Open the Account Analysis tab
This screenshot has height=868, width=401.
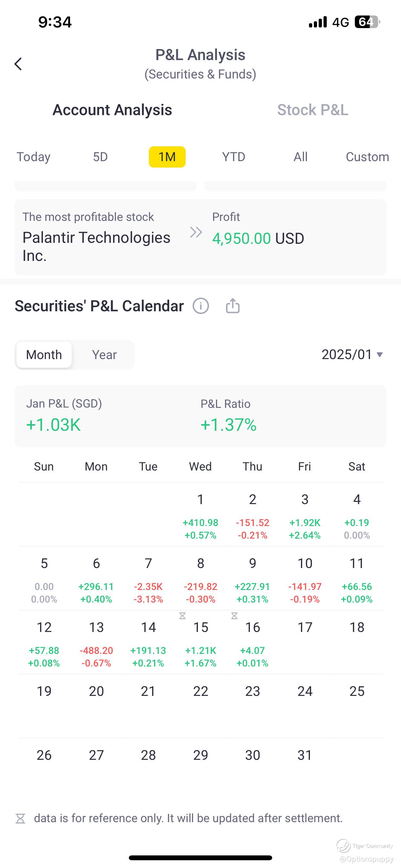[112, 110]
